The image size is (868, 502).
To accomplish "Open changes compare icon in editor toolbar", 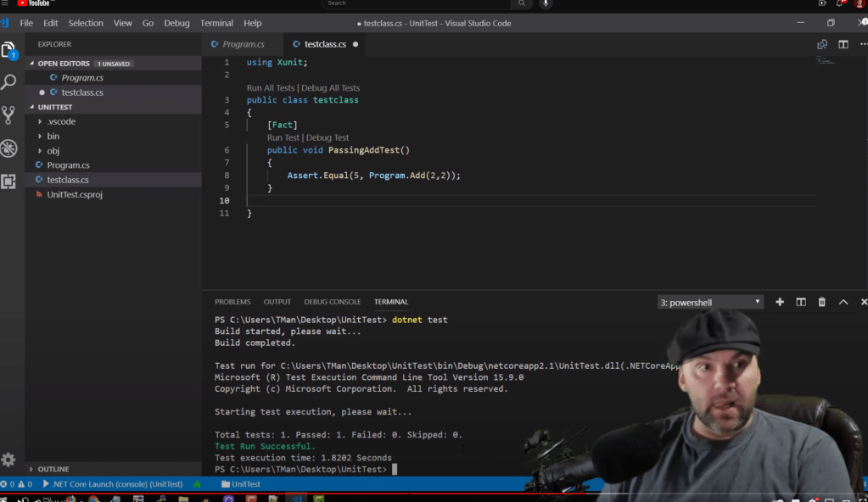I will [822, 44].
